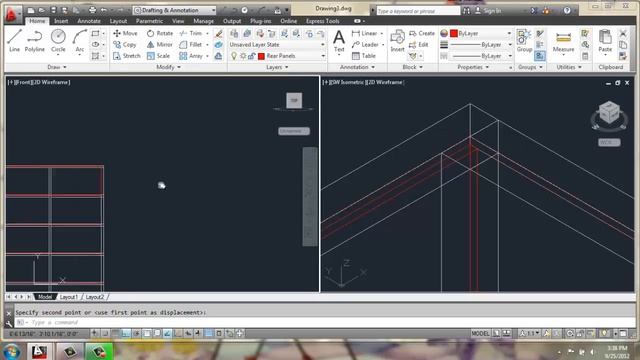Open the Rear Panels layer dropdown

(277, 56)
